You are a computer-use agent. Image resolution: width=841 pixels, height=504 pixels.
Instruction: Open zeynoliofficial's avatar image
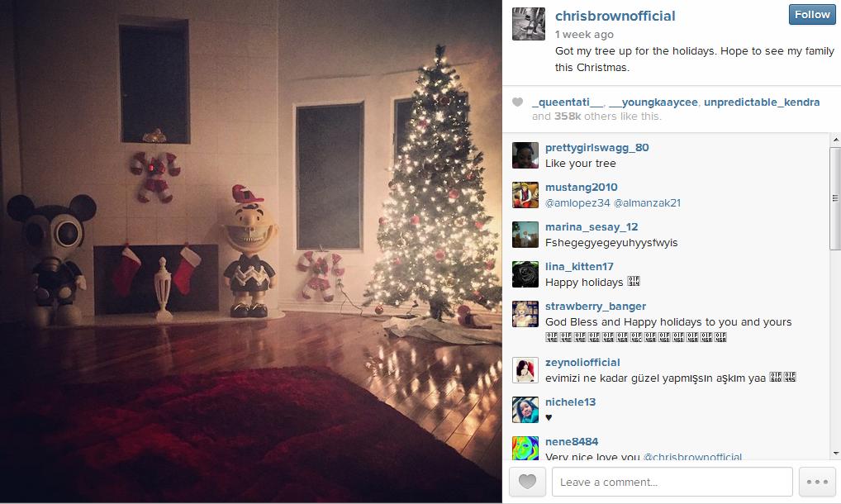pos(525,370)
